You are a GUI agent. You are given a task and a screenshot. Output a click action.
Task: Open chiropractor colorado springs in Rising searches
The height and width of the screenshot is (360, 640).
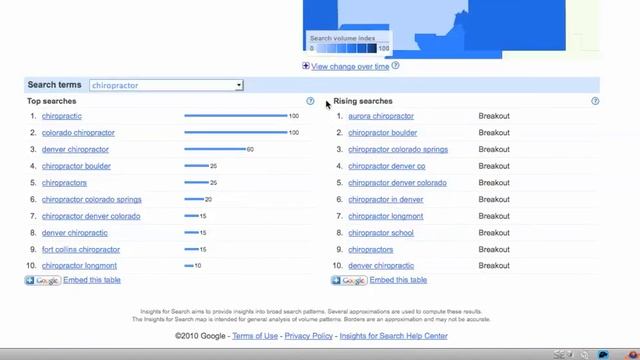point(398,149)
